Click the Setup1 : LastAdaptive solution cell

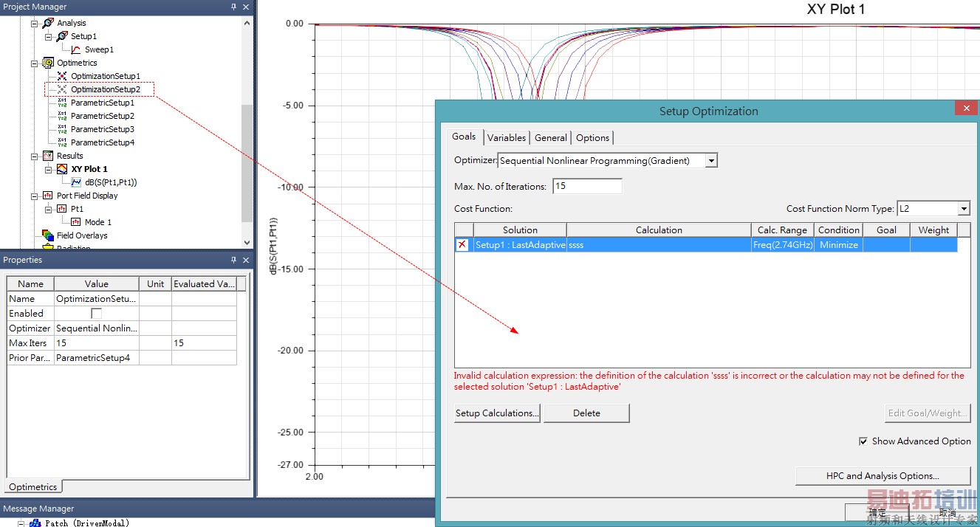coord(520,245)
